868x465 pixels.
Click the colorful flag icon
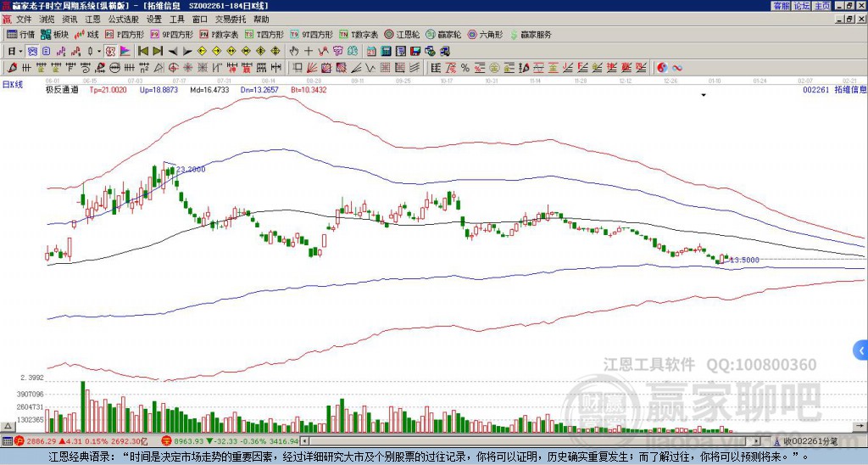click(125, 52)
